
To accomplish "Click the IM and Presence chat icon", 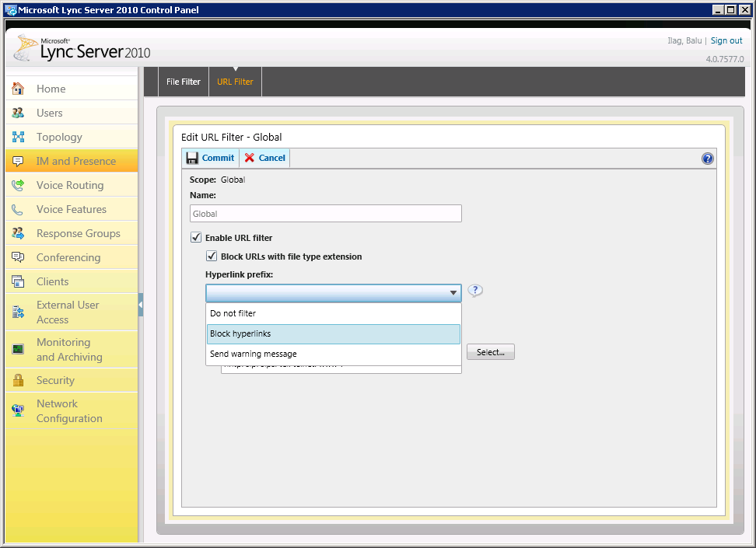I will pos(18,161).
